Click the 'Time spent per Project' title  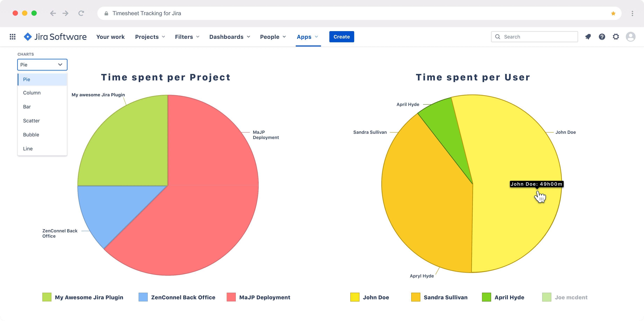[166, 77]
